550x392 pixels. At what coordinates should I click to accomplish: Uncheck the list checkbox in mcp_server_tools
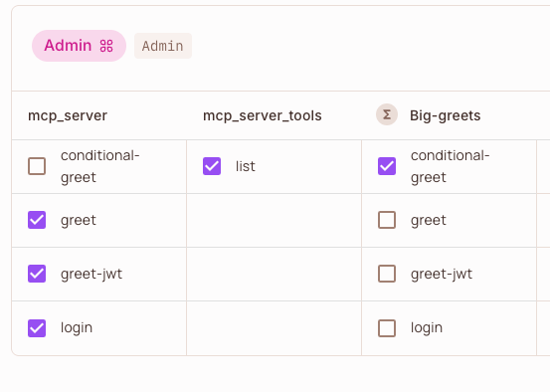(x=212, y=166)
